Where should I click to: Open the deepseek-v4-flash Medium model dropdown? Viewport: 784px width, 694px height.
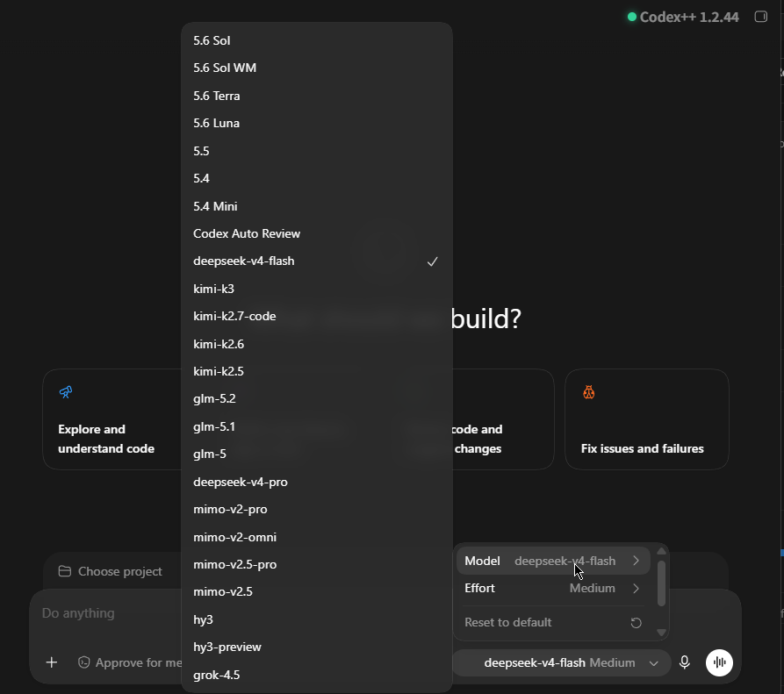point(562,663)
